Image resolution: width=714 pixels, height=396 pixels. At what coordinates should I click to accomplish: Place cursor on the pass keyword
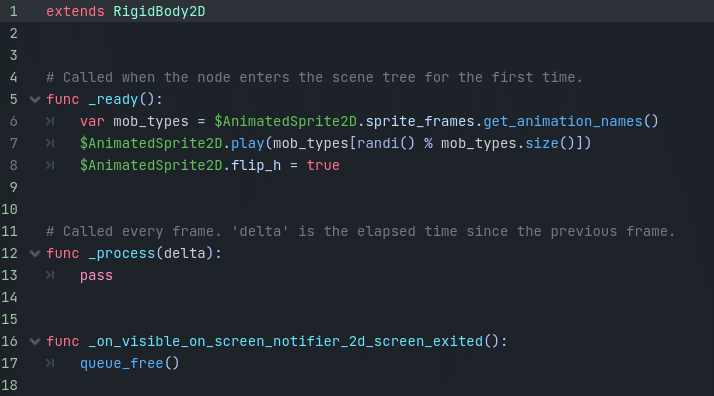click(97, 275)
